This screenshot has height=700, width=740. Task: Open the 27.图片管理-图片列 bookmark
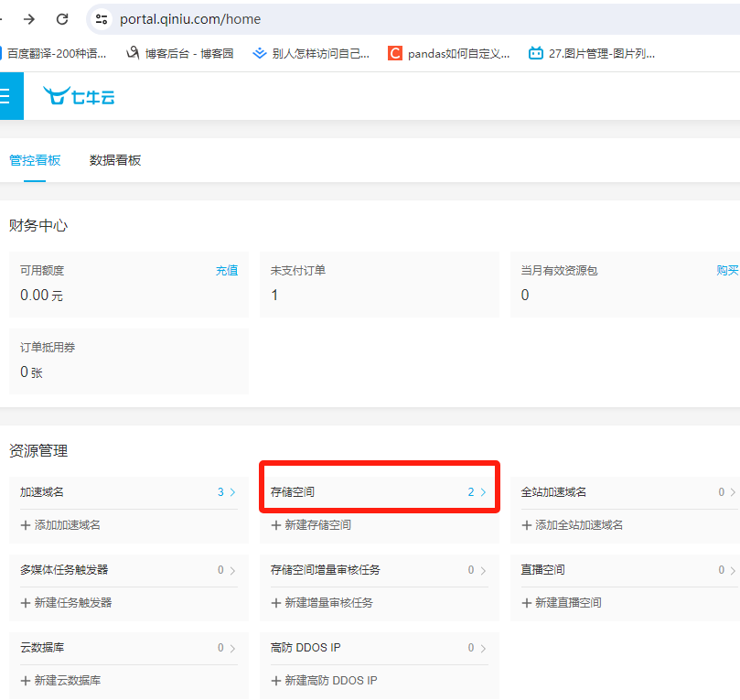tap(592, 53)
